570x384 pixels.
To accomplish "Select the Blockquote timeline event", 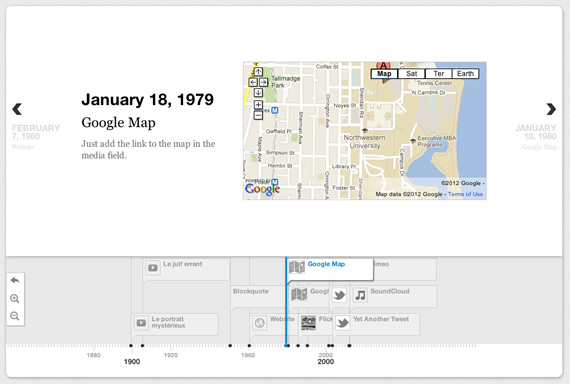I will (x=250, y=291).
